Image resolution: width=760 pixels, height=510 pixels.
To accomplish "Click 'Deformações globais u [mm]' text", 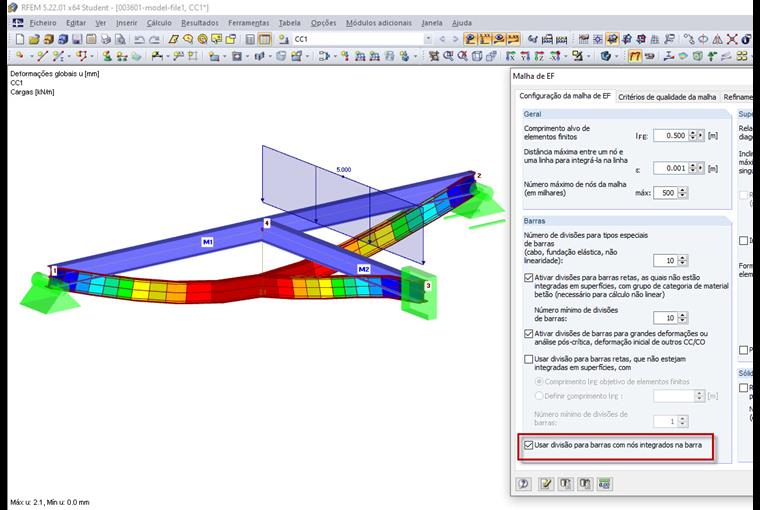I will (x=55, y=74).
